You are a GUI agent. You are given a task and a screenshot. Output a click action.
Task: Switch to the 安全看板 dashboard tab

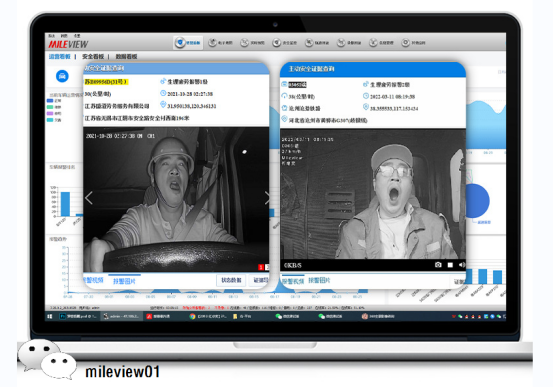tap(93, 57)
